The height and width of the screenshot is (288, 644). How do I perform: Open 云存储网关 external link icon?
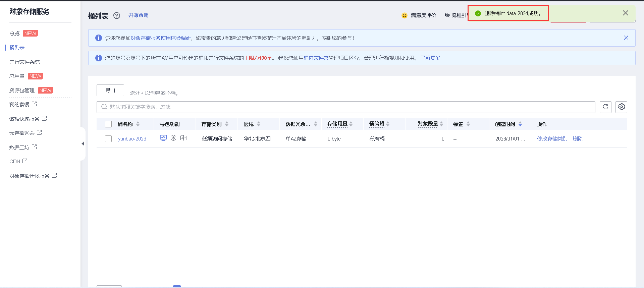click(39, 132)
